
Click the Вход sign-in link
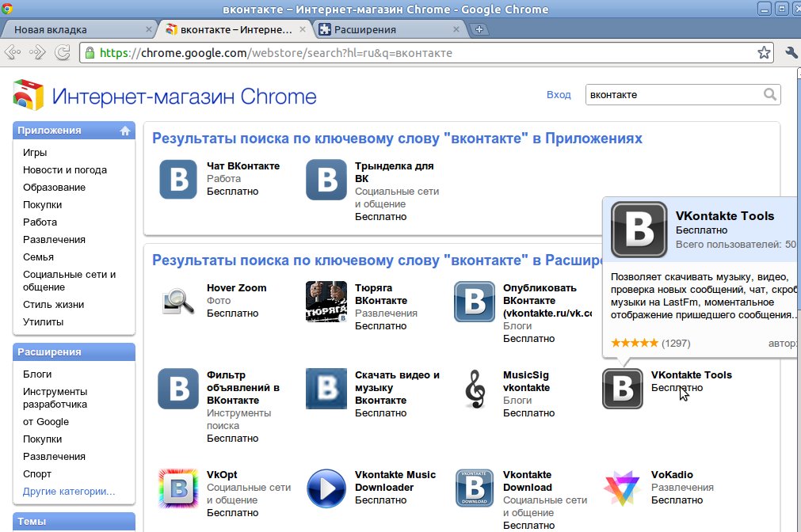click(559, 94)
